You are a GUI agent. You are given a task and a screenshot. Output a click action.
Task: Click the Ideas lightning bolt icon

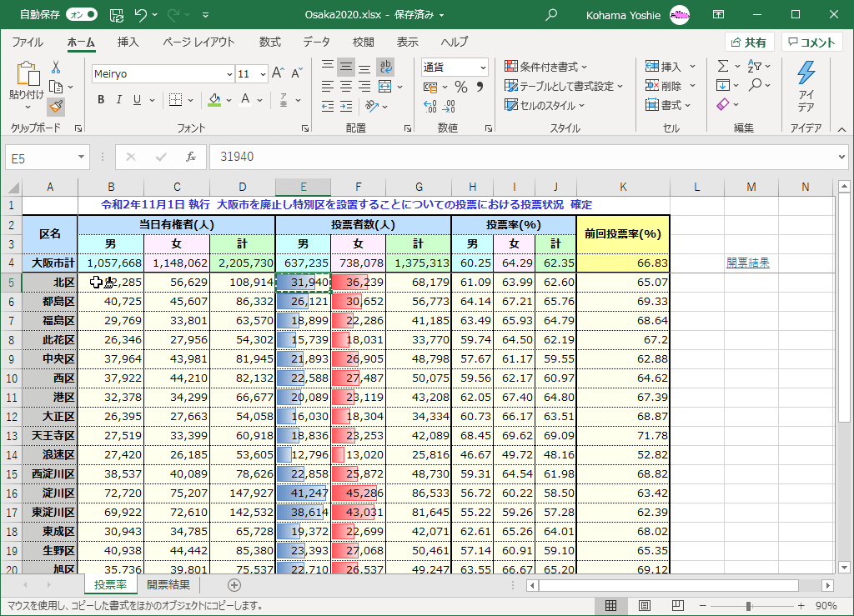pyautogui.click(x=806, y=74)
